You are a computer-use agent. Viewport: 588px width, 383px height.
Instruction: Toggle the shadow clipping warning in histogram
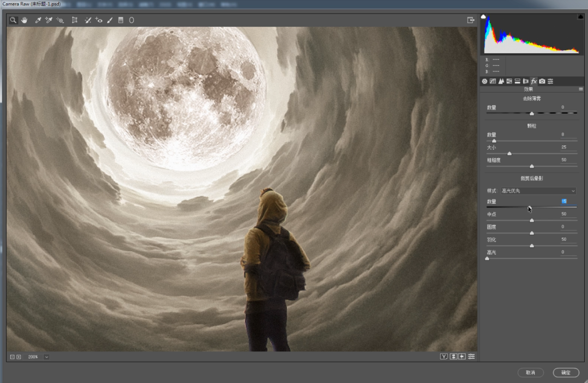pos(483,17)
